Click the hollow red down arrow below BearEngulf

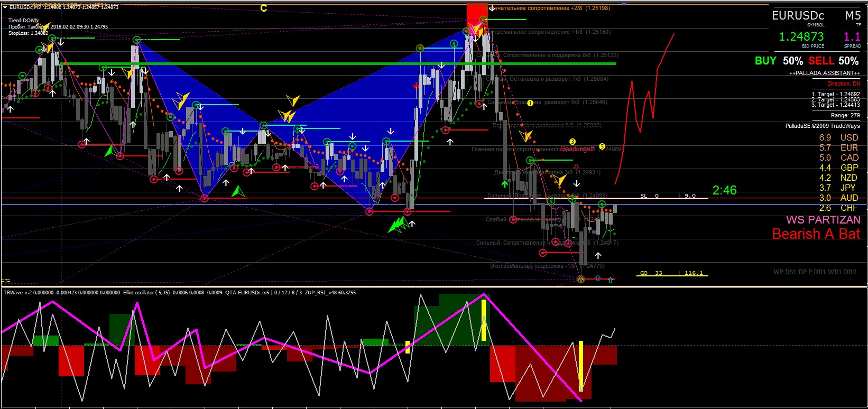click(x=576, y=166)
